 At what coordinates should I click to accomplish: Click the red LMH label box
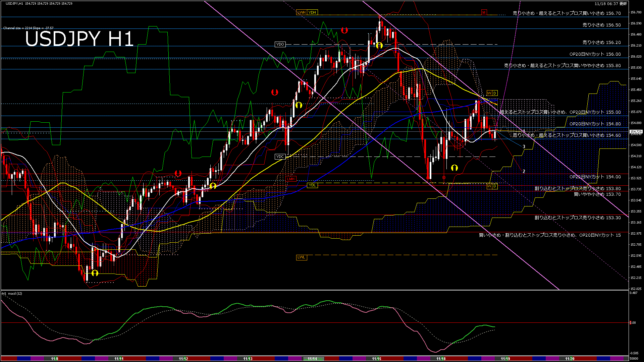point(291,179)
